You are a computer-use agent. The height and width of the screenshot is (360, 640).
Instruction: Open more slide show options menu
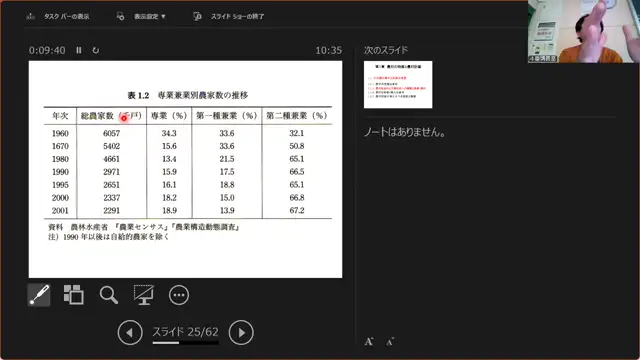[179, 295]
